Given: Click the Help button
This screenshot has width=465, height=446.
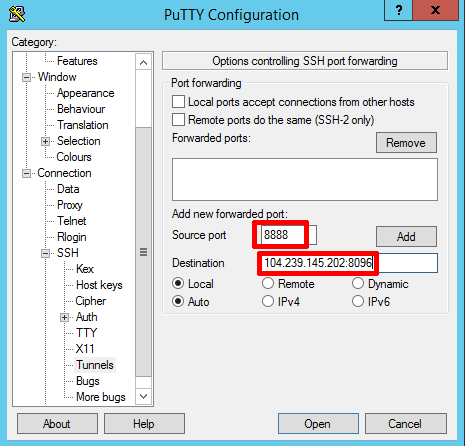Looking at the screenshot, I should tap(144, 424).
